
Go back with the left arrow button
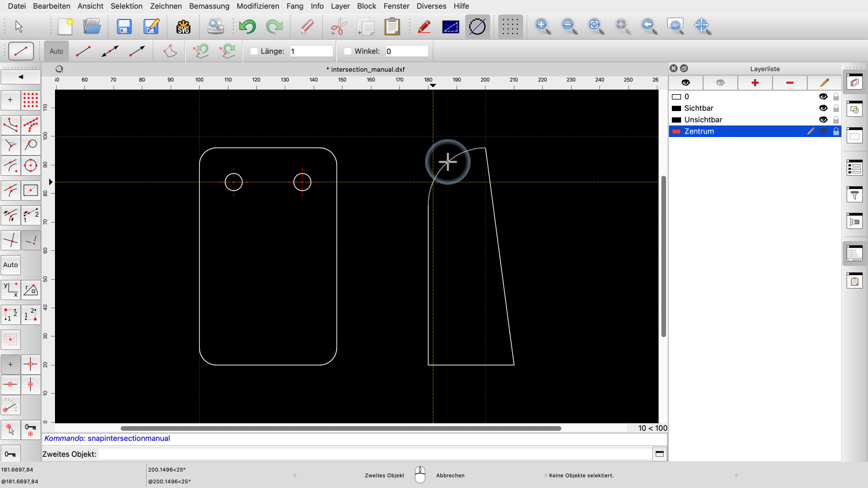[x=21, y=76]
